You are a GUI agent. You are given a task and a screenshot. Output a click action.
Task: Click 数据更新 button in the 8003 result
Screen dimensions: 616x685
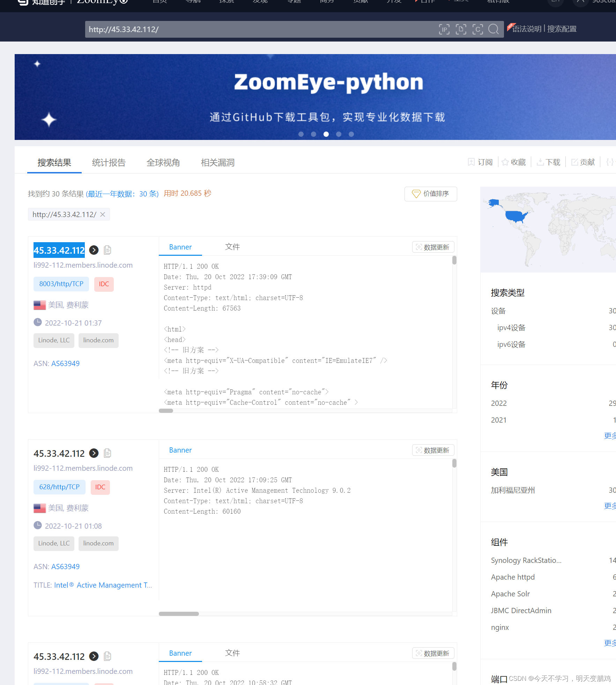pos(433,247)
